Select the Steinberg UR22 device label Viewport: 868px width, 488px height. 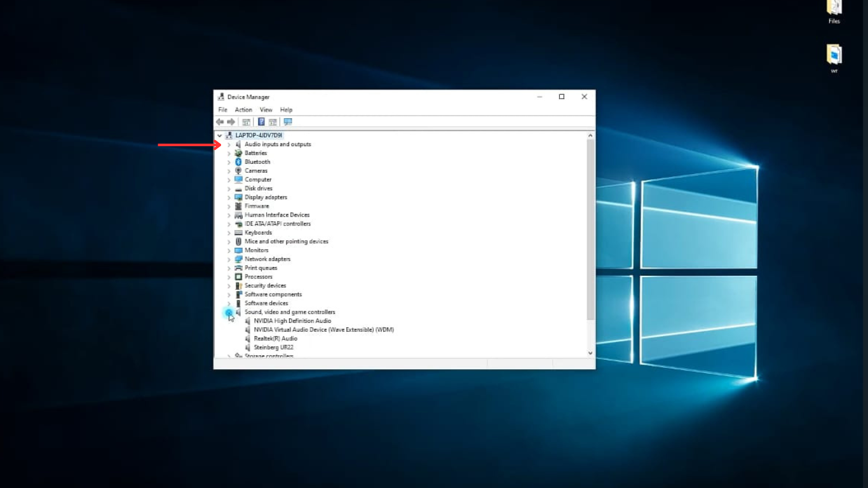274,348
